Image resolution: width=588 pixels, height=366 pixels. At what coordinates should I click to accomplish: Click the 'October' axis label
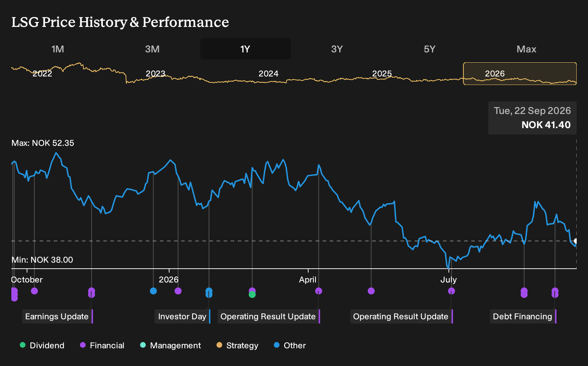click(27, 280)
